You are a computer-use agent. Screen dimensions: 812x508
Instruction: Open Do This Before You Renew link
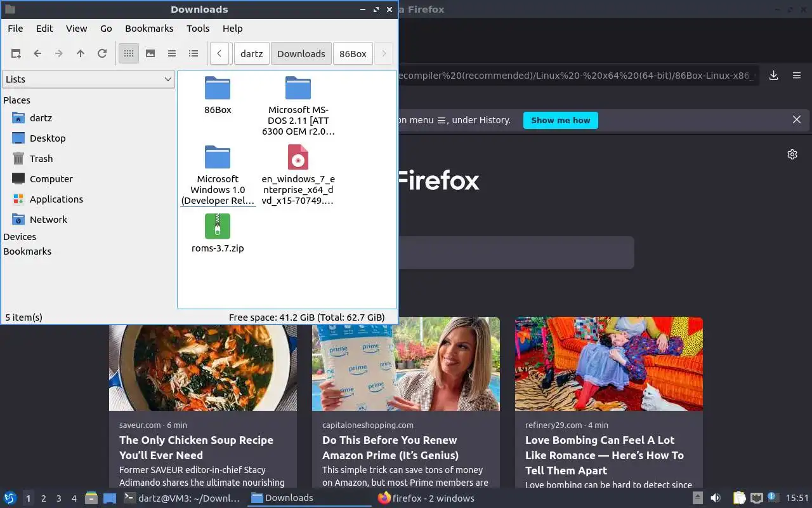(390, 448)
